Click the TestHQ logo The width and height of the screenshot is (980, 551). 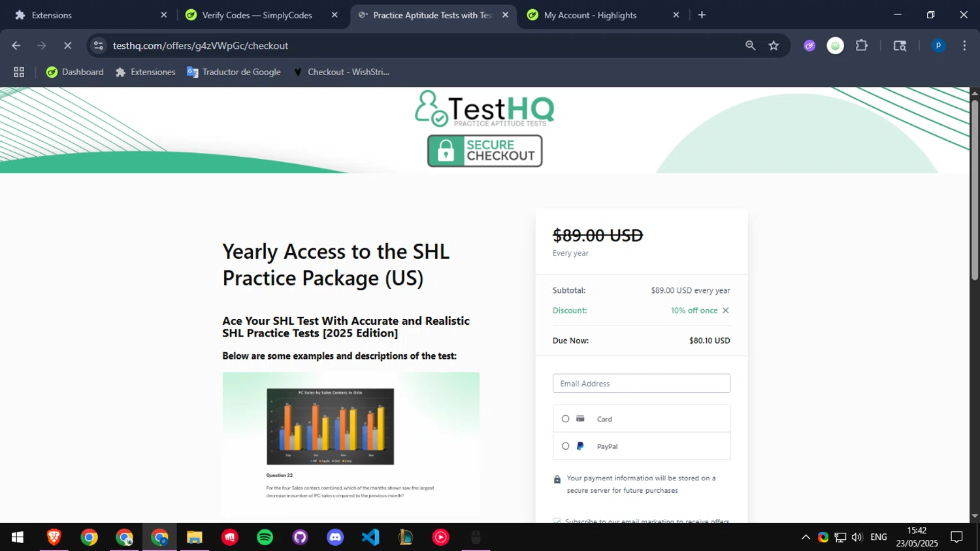point(484,109)
